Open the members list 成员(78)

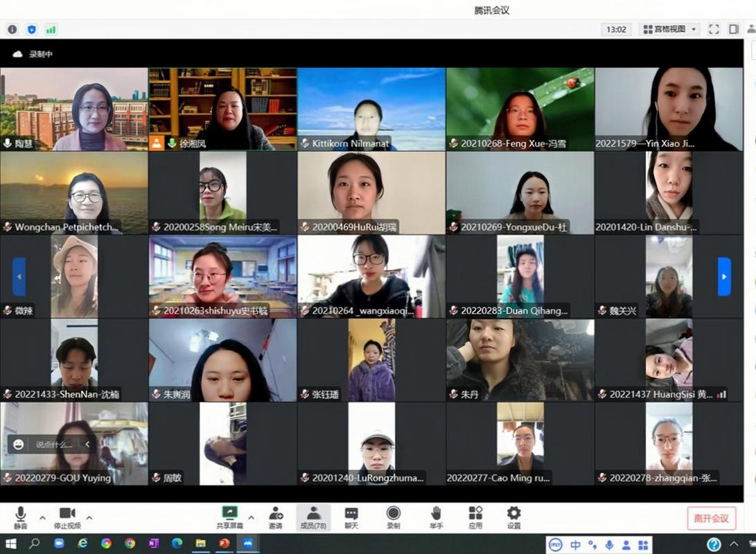[313, 516]
